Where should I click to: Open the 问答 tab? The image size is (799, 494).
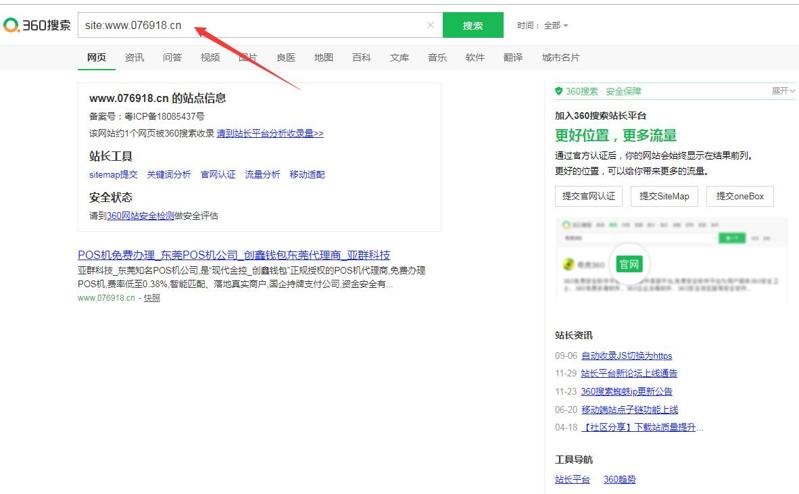click(x=172, y=57)
